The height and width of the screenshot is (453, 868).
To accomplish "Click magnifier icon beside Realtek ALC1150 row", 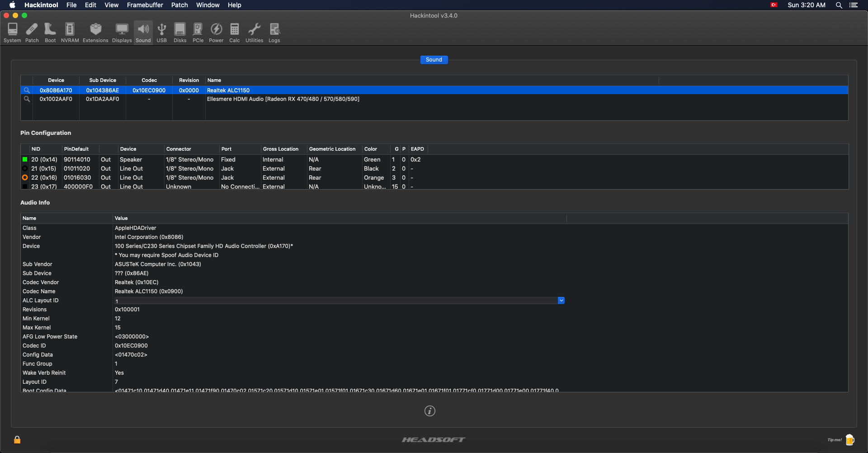I will point(27,91).
